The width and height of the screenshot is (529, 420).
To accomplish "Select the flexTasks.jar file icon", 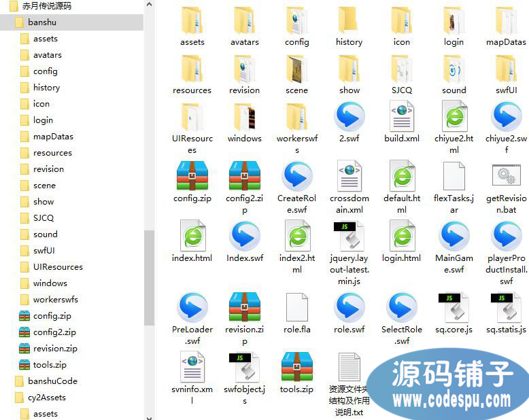I will (x=454, y=176).
